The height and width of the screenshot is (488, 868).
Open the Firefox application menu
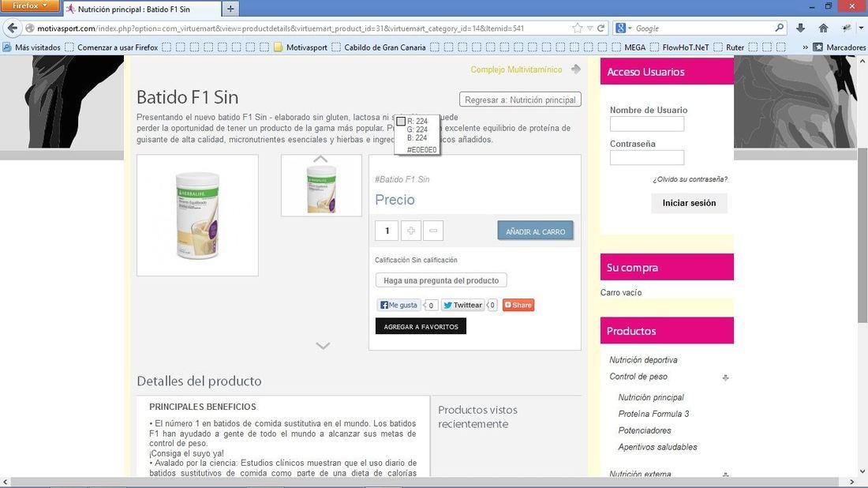coord(29,6)
